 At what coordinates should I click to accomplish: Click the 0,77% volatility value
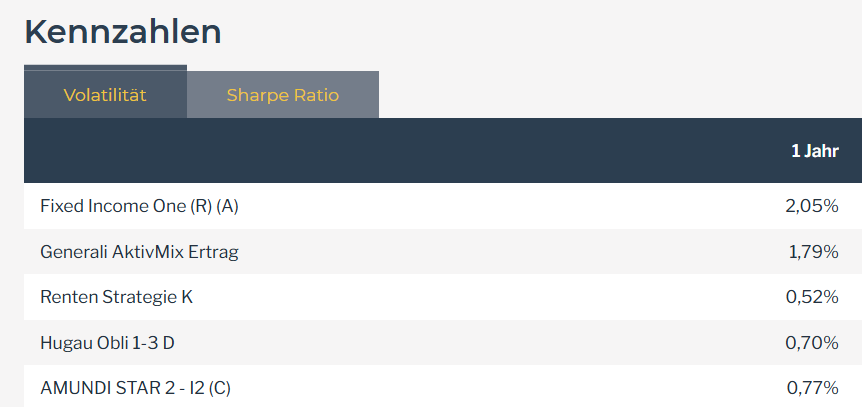pos(812,388)
